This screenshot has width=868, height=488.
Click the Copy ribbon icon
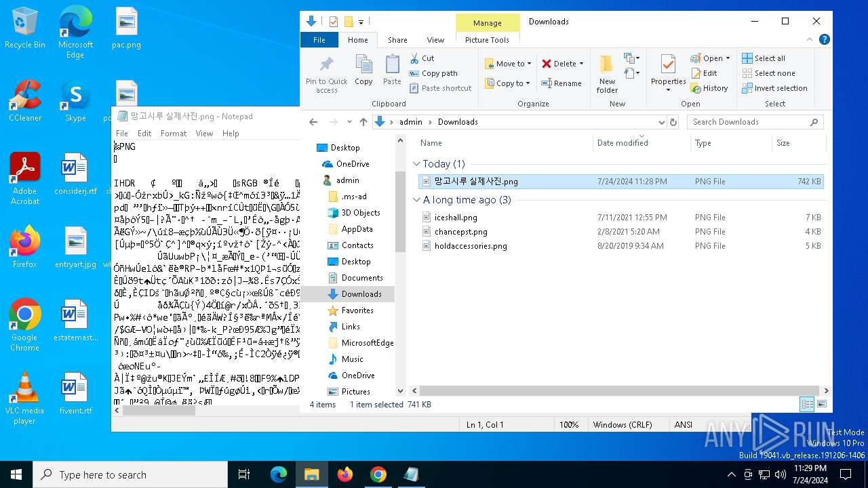click(363, 70)
